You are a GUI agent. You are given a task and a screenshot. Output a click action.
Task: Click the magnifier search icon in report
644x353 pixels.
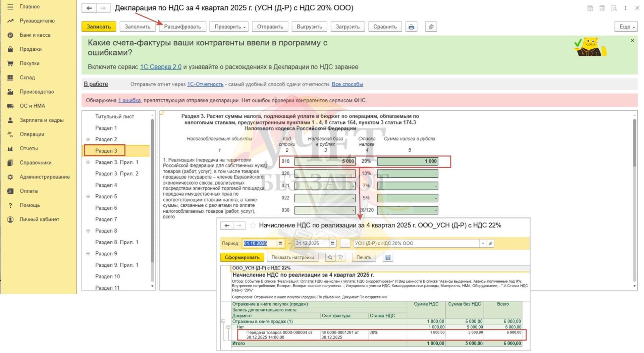coord(330,257)
